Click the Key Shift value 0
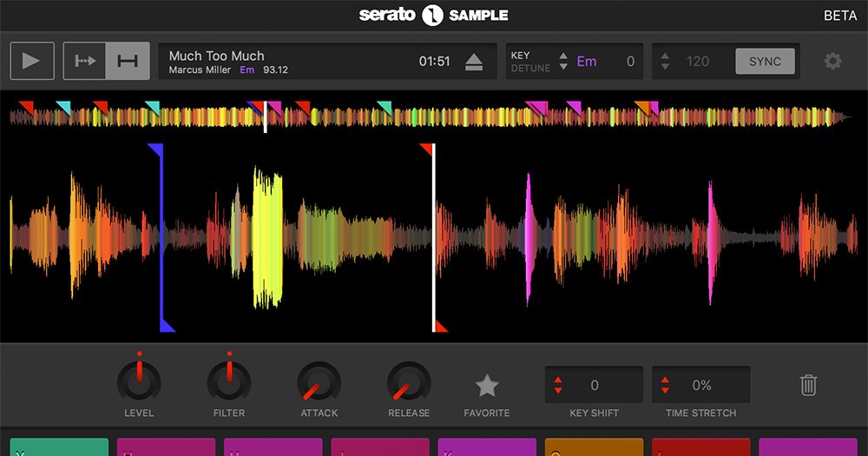868x456 pixels. [595, 385]
